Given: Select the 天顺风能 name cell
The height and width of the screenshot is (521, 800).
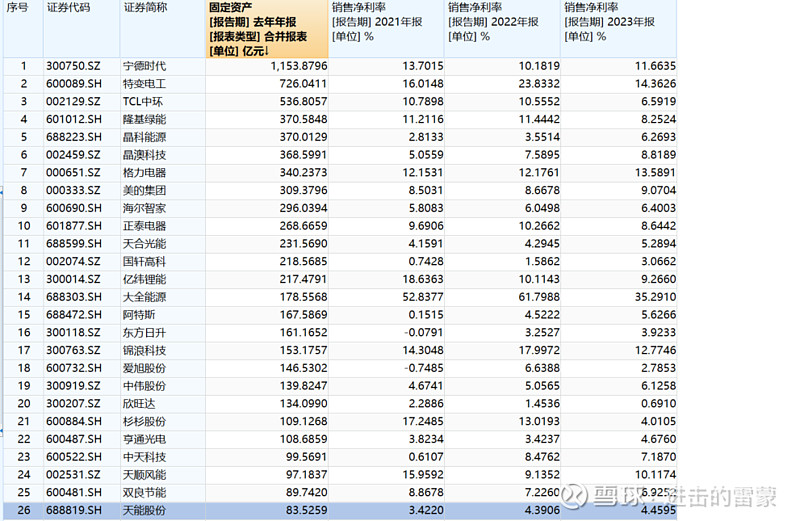Looking at the screenshot, I should coord(144,475).
